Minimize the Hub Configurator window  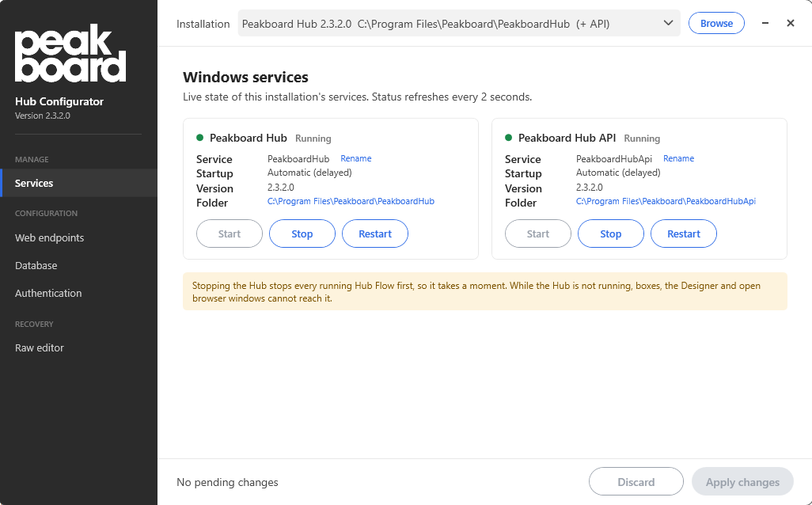point(765,23)
